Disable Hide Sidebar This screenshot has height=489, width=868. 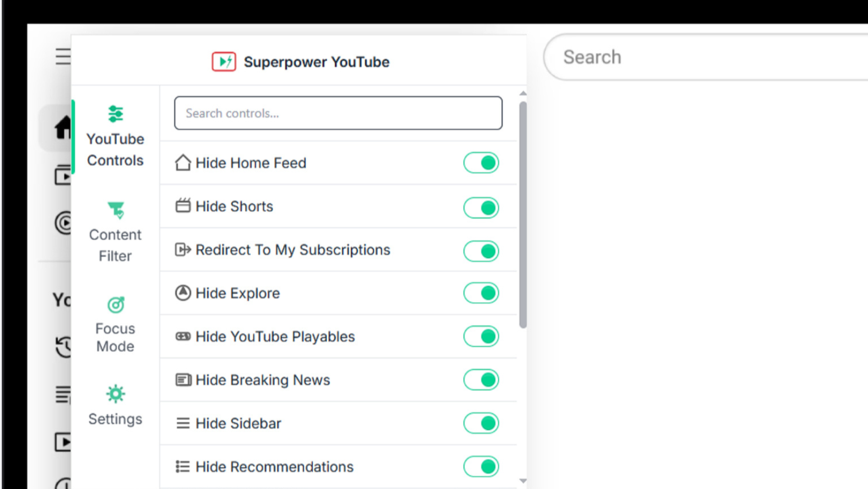[481, 423]
